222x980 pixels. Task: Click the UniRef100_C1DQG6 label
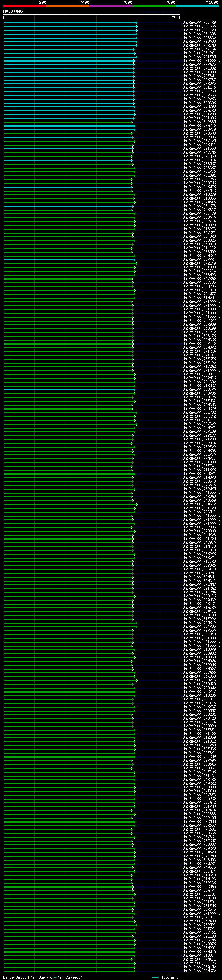coord(199,198)
